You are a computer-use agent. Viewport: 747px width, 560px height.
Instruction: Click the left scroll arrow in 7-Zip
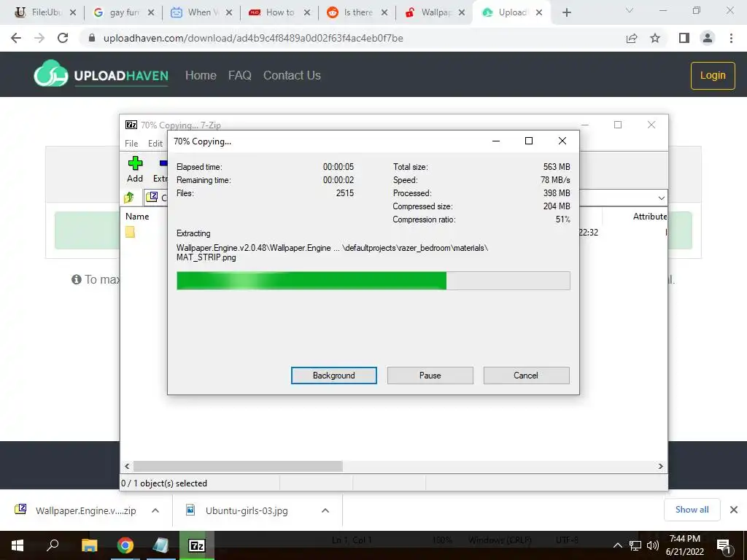(127, 466)
